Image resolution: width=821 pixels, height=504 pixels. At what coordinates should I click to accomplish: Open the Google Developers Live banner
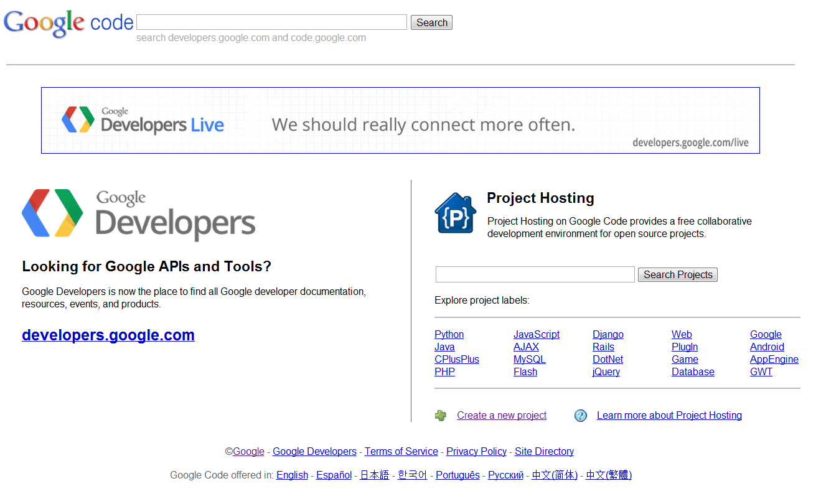pos(400,120)
